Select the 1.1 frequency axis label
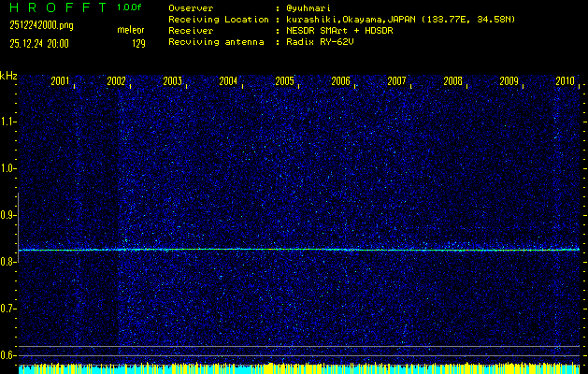Image resolution: width=588 pixels, height=374 pixels. (x=8, y=122)
